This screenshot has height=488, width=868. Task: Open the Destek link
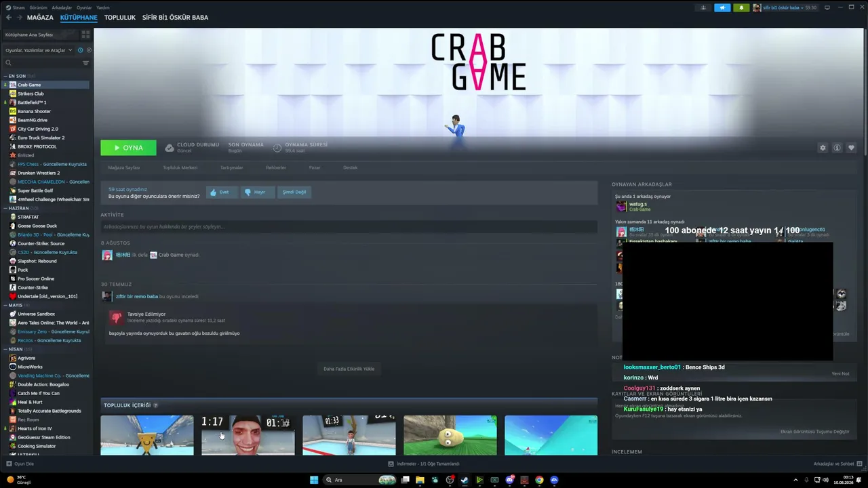(x=350, y=167)
